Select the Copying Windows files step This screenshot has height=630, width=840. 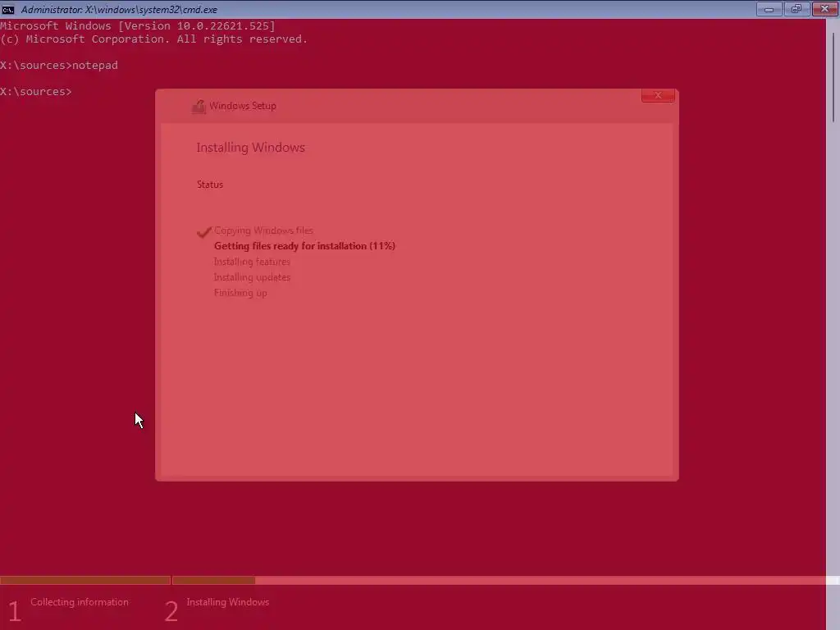tap(263, 231)
